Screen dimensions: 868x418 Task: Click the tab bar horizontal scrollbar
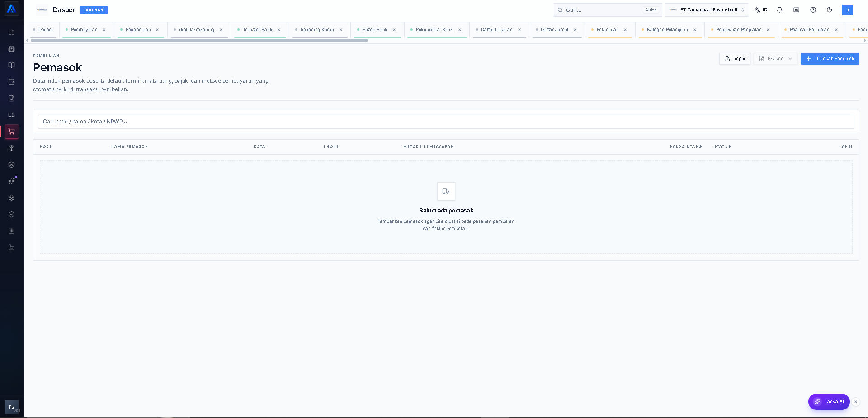coord(199,41)
